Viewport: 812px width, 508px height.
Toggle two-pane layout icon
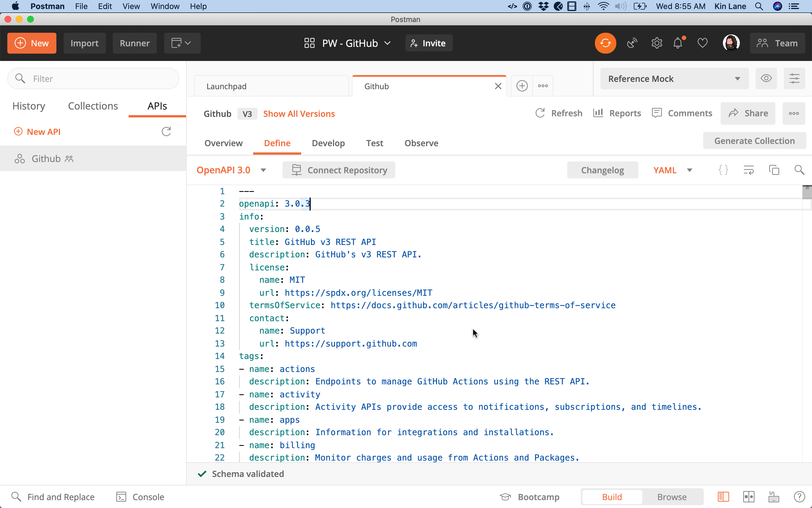tap(749, 497)
